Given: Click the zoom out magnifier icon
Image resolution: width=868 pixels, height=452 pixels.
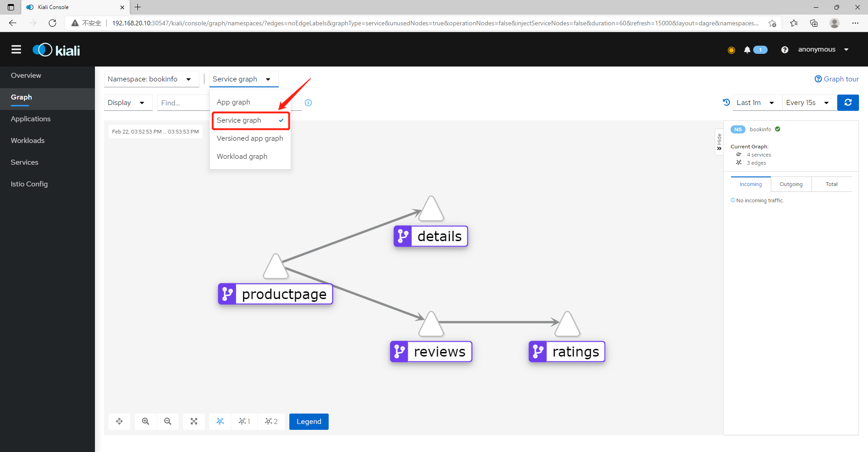Looking at the screenshot, I should point(168,421).
